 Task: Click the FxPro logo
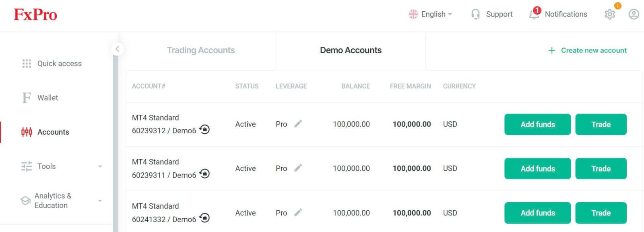click(35, 15)
